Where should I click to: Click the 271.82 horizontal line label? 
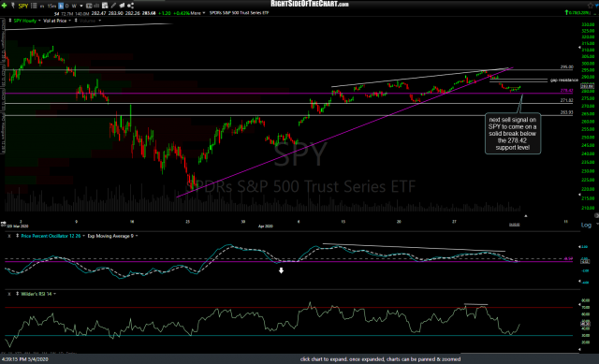pyautogui.click(x=566, y=100)
